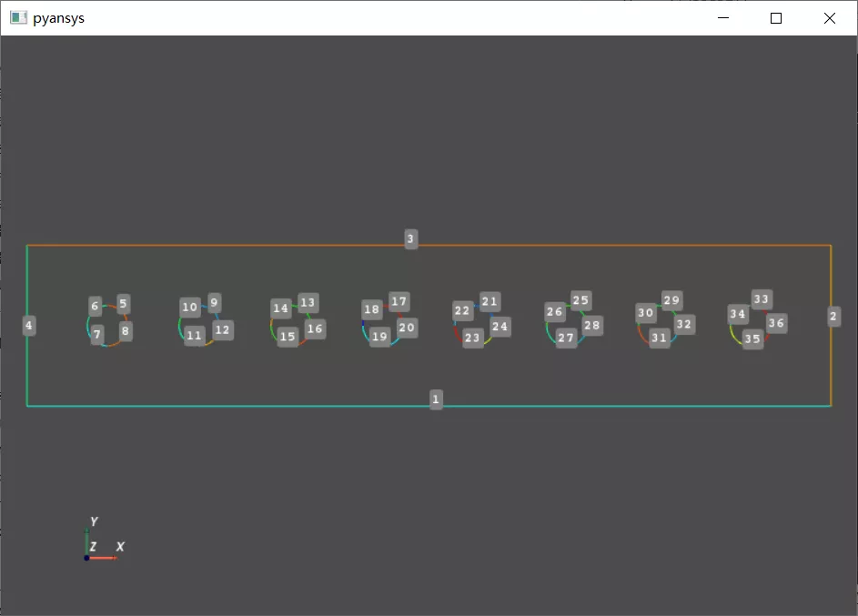Select line label 3 on the top edge

pyautogui.click(x=410, y=239)
